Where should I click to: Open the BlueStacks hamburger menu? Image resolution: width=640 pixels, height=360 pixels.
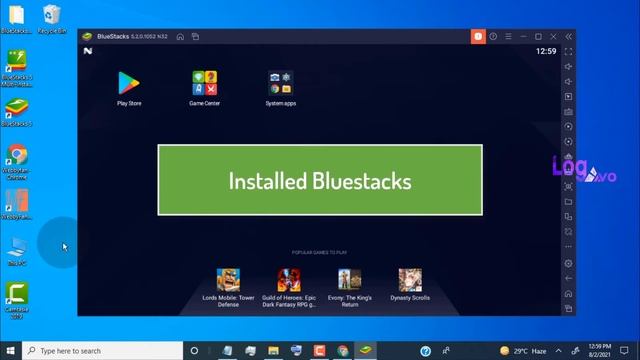tap(508, 36)
